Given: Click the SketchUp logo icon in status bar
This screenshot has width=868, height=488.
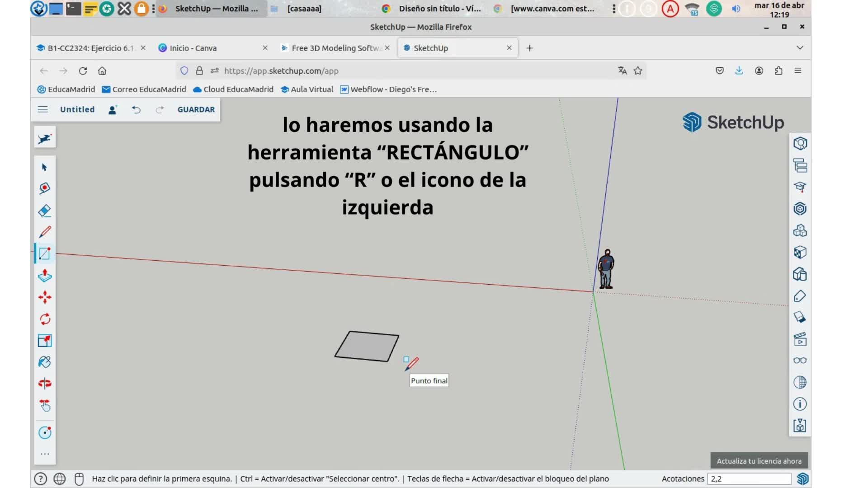Looking at the screenshot, I should point(802,479).
